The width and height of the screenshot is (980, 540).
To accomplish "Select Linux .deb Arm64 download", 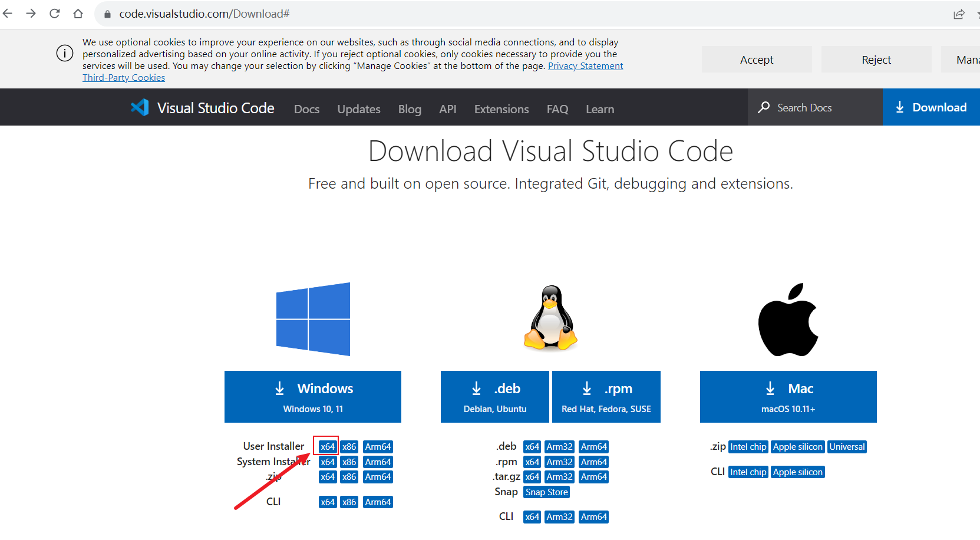I will pos(593,447).
